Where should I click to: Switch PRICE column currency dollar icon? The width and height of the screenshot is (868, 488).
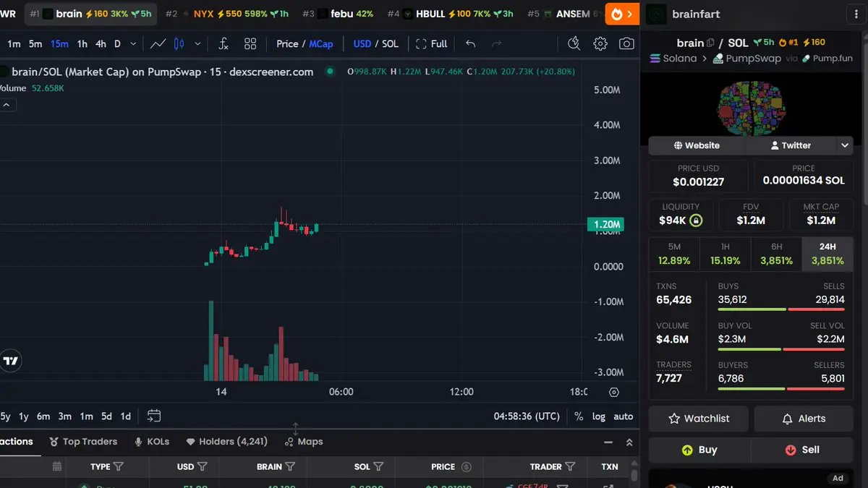(x=466, y=466)
